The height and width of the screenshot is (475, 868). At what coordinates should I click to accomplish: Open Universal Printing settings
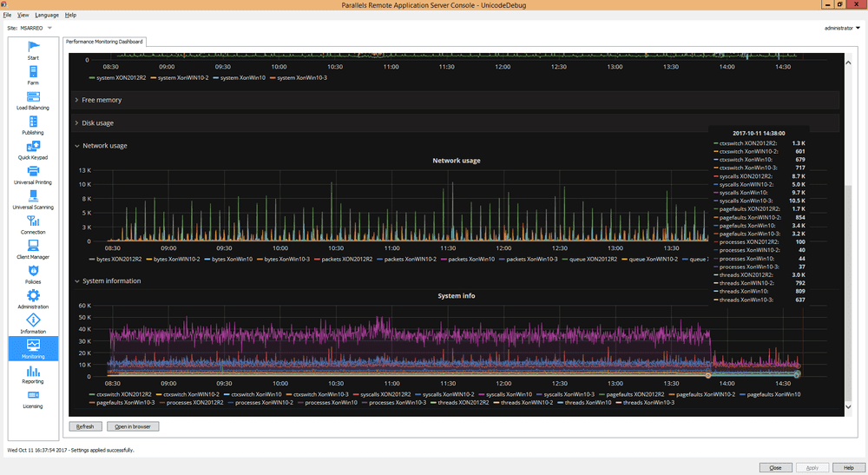(33, 175)
